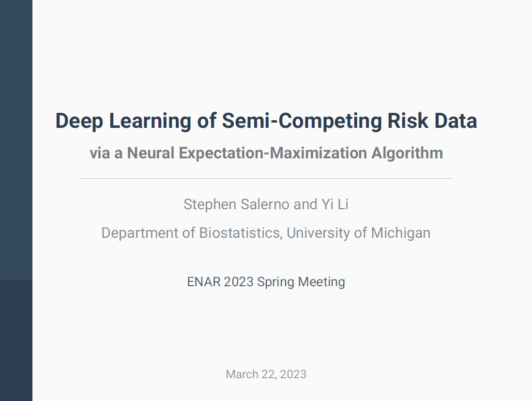Image resolution: width=532 pixels, height=401 pixels.
Task: Click the darker lower sidebar band
Action: click(x=16, y=339)
